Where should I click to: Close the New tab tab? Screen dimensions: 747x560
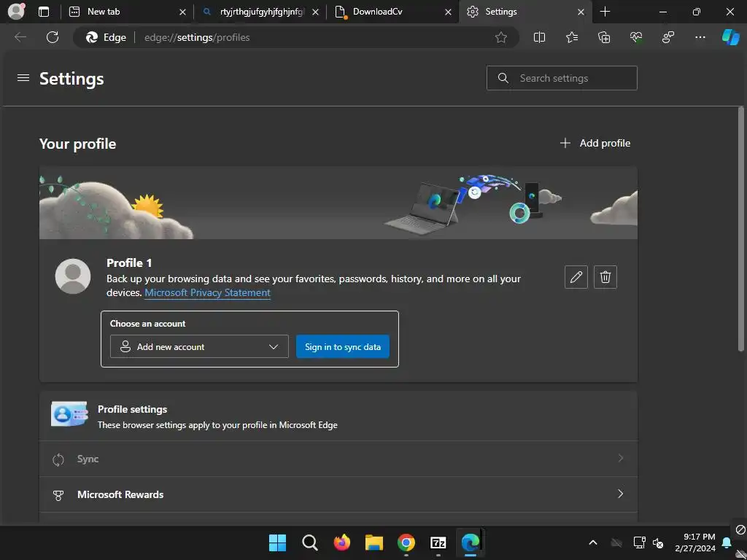[x=182, y=12]
